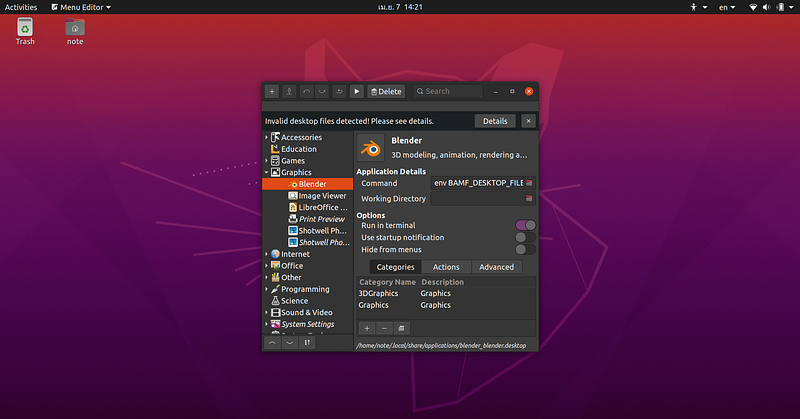Viewport: 800px width, 419px height.
Task: Select the italic Shotwell Pho... entry
Action: pyautogui.click(x=308, y=242)
